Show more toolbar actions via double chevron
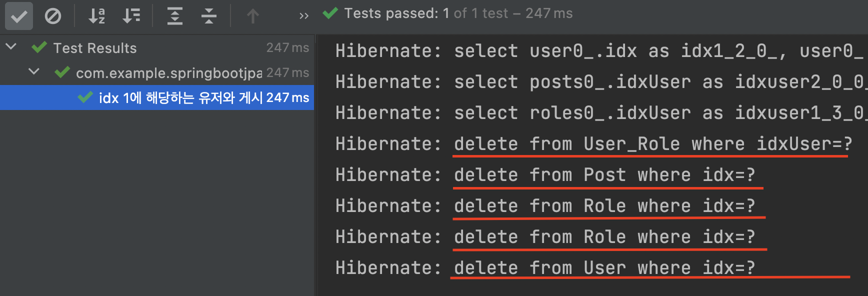The width and height of the screenshot is (868, 296). click(303, 16)
